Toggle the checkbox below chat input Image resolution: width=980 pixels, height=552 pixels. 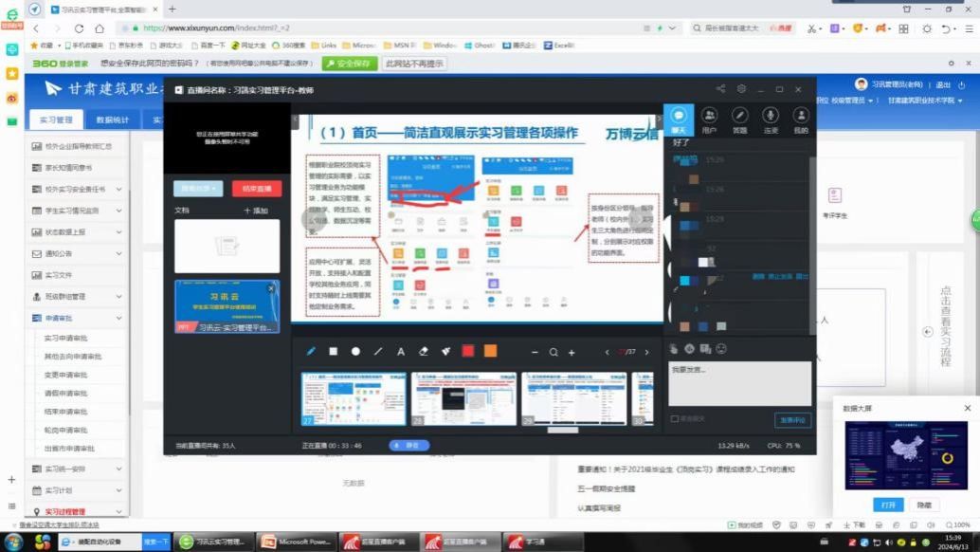(x=674, y=418)
